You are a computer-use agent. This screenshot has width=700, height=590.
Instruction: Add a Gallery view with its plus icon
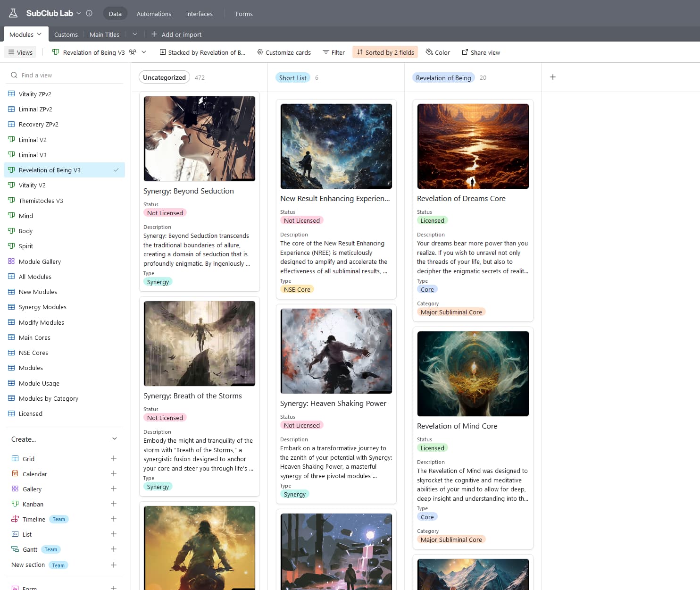click(x=114, y=489)
